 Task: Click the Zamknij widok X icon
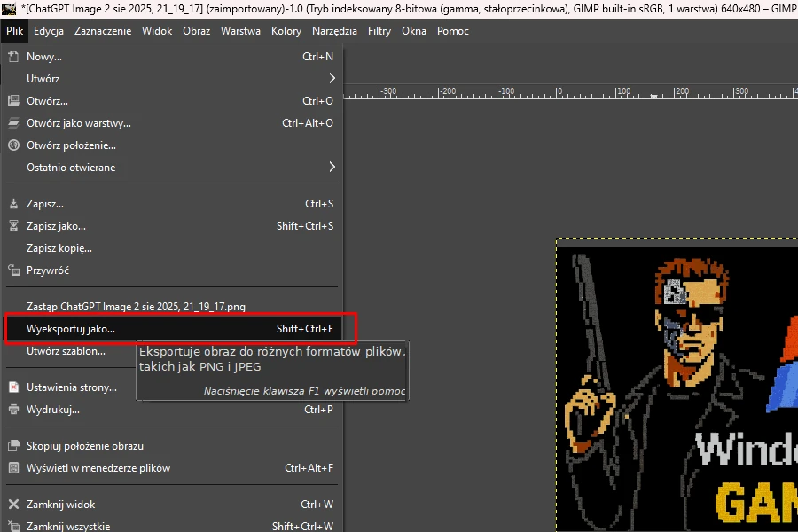pos(13,504)
